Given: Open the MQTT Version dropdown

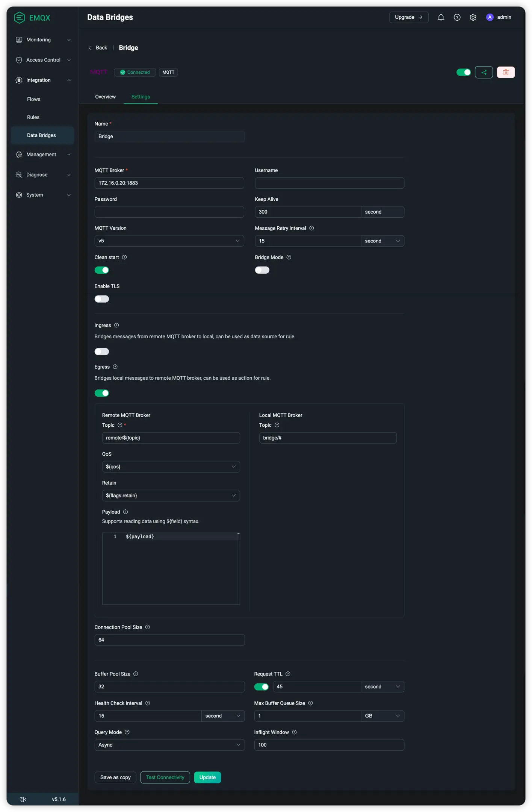Looking at the screenshot, I should (x=169, y=241).
